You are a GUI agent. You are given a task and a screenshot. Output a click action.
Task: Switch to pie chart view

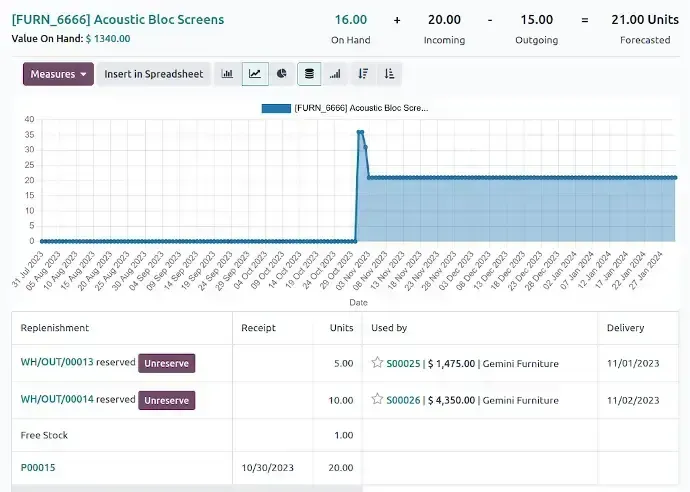(282, 74)
